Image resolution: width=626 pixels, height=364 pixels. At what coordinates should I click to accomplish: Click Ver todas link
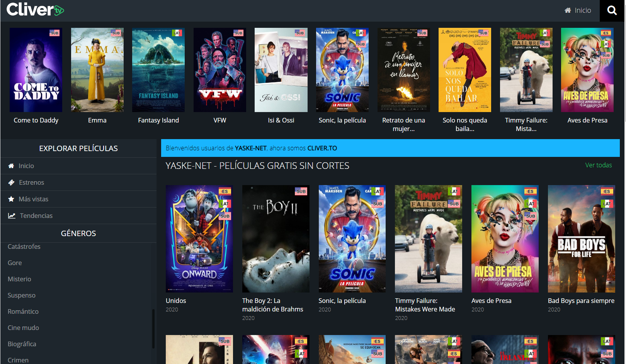tap(598, 165)
